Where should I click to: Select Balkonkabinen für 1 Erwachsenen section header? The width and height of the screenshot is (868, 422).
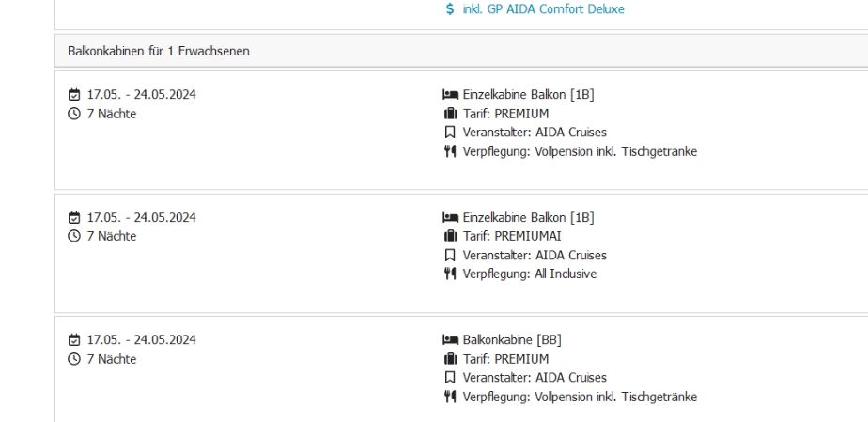pyautogui.click(x=461, y=51)
